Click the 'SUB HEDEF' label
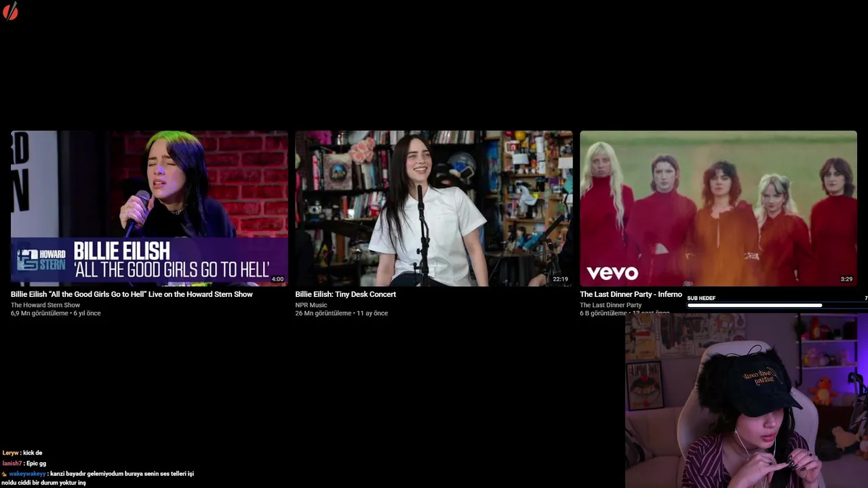Screen dimensions: 868x488 [701, 298]
